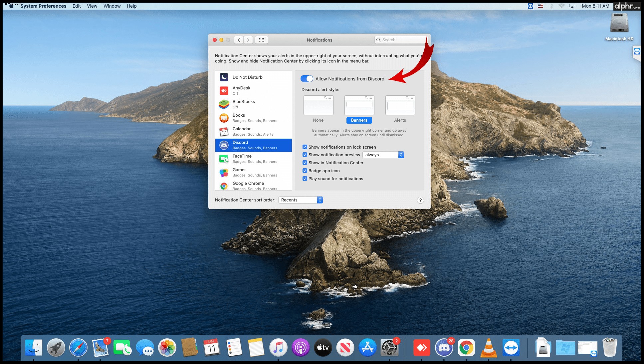
Task: Open VLC traffic cone icon in Dock
Action: pyautogui.click(x=489, y=348)
